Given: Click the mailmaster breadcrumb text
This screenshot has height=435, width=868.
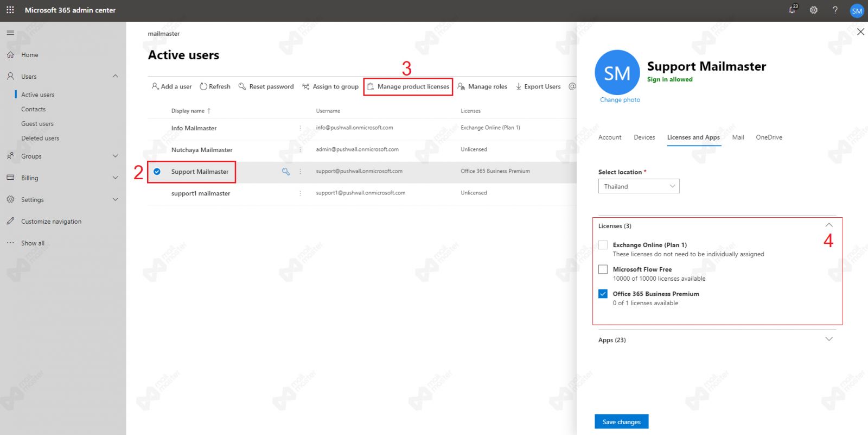Looking at the screenshot, I should [164, 34].
